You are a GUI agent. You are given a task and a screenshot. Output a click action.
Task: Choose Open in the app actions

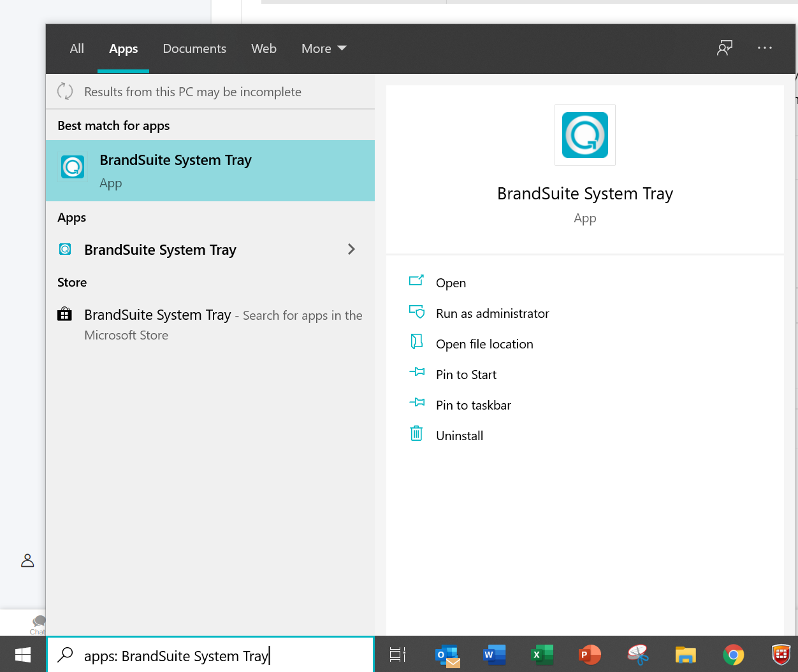(x=451, y=283)
